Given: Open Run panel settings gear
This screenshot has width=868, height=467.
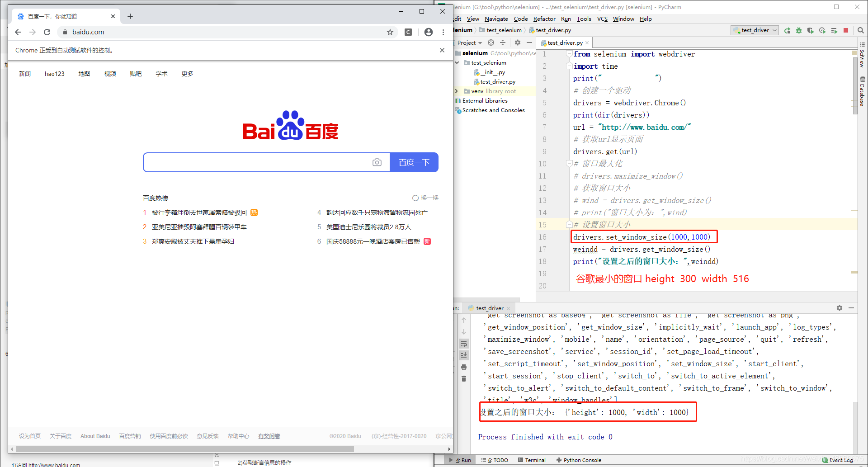Looking at the screenshot, I should click(x=840, y=308).
